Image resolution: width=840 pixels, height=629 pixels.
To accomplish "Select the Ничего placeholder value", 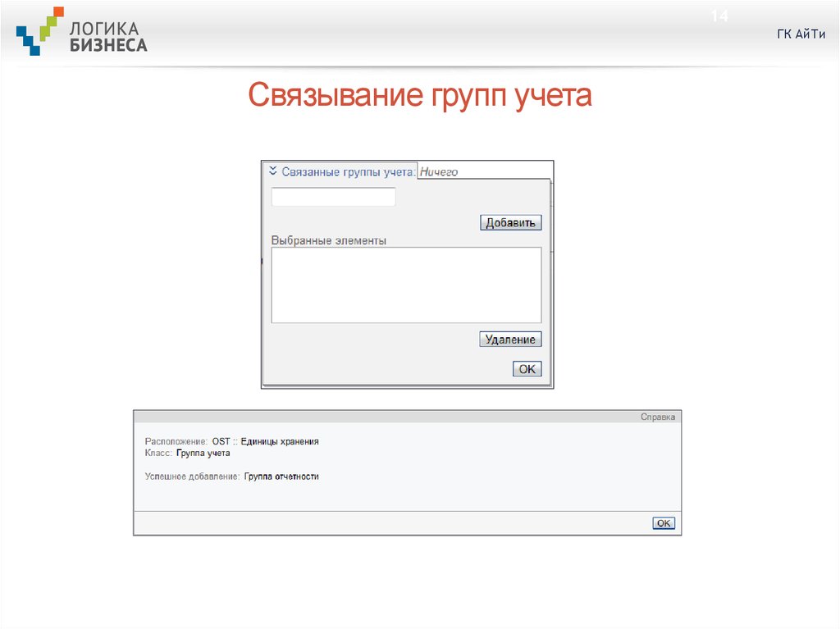I will pyautogui.click(x=437, y=171).
